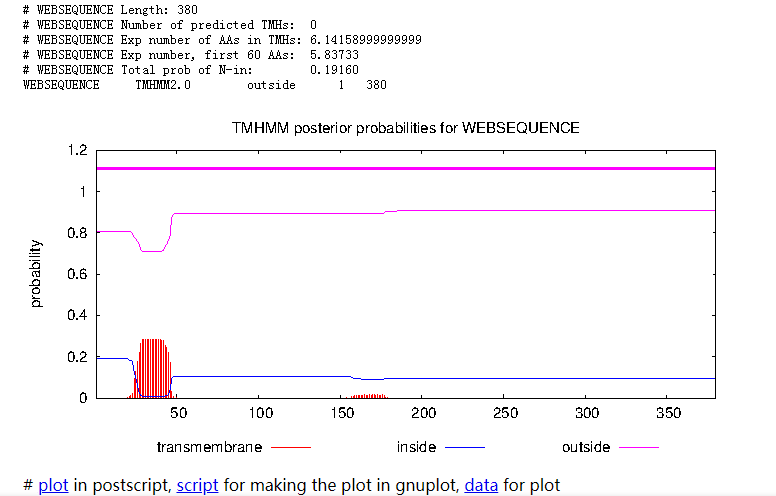Click the outside legend label
776x496 pixels.
[586, 447]
